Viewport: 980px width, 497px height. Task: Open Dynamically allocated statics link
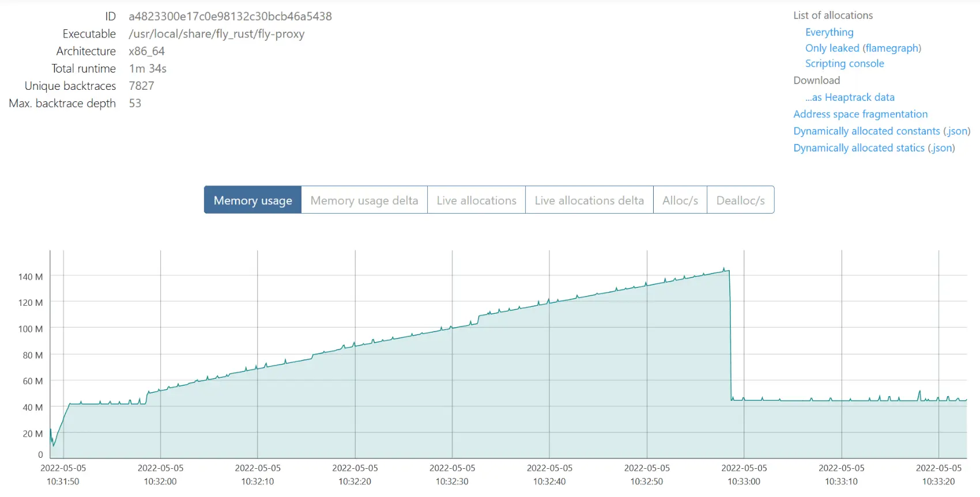point(859,148)
